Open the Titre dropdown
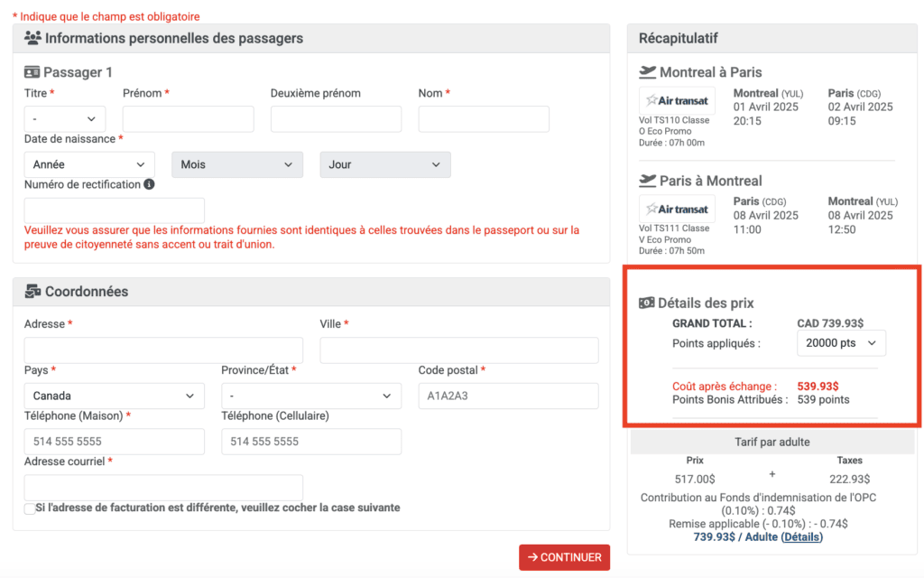The image size is (924, 578). (x=65, y=119)
